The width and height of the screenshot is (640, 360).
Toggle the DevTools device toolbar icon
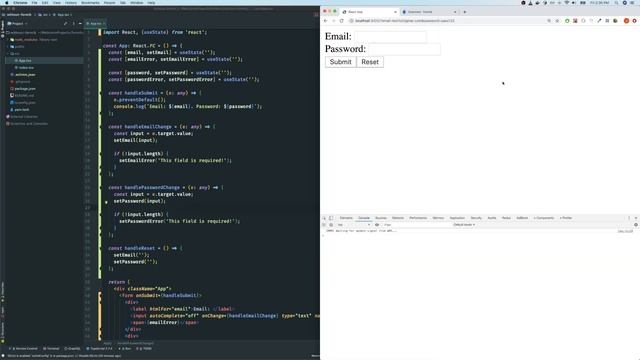[331, 218]
